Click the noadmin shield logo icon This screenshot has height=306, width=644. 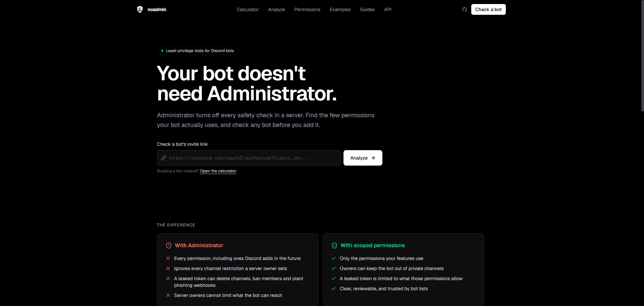[x=140, y=9]
